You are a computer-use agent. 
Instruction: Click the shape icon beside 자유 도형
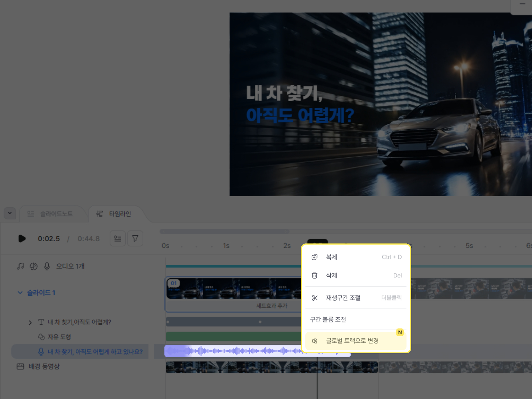click(41, 337)
